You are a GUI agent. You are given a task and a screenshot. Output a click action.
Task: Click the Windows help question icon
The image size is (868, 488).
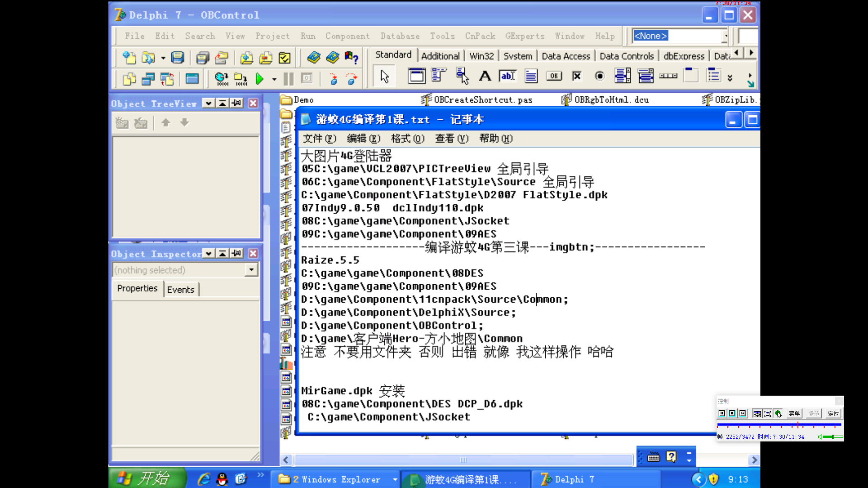coord(351,57)
